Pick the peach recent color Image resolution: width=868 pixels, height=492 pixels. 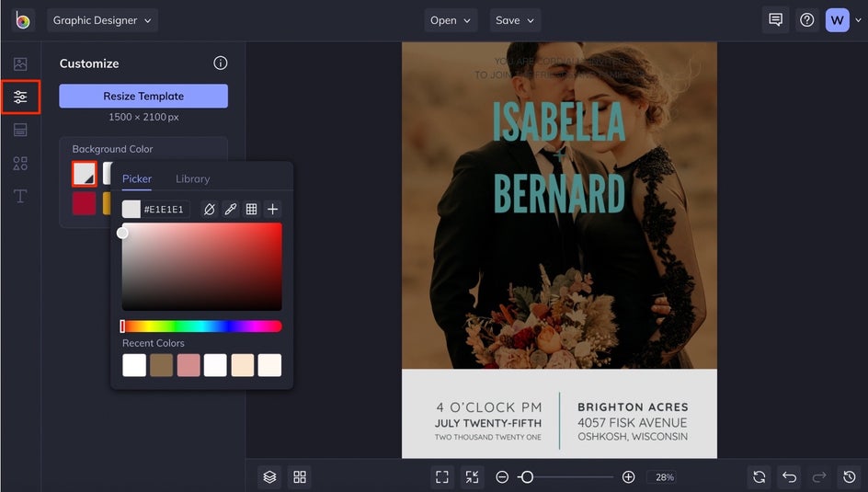click(x=243, y=365)
